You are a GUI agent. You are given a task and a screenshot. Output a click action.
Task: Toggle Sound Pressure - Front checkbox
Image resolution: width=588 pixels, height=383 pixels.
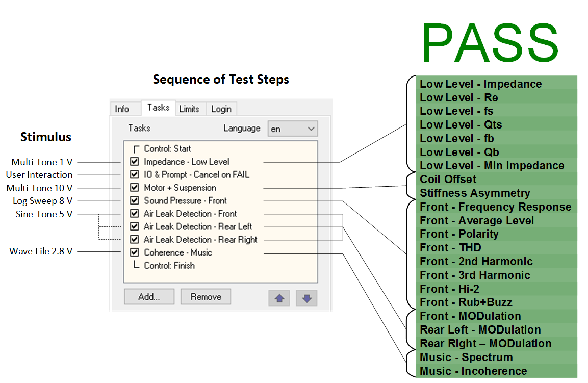point(135,200)
